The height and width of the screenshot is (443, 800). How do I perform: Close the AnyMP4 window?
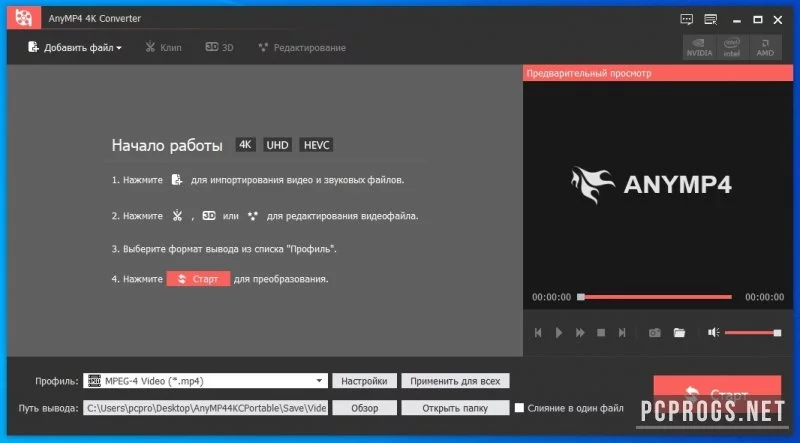[778, 20]
